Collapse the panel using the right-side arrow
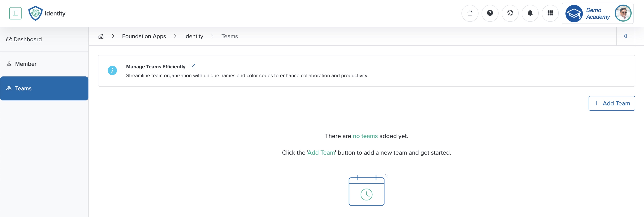 point(625,36)
